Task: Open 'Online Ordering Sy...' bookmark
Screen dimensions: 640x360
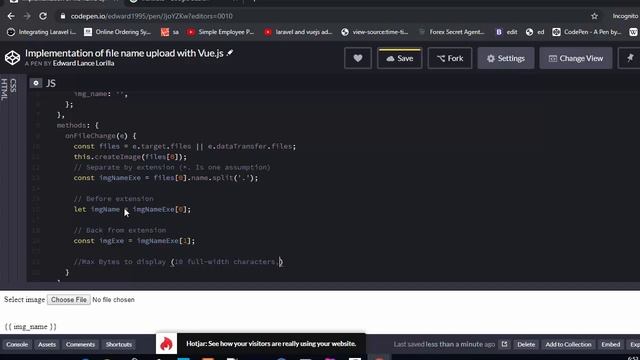Action: 118,32
